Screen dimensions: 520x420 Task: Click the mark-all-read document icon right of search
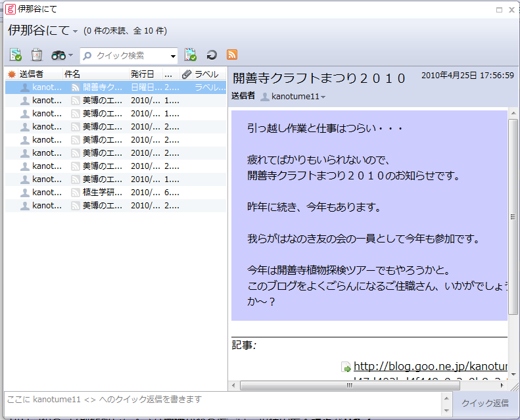click(x=191, y=55)
